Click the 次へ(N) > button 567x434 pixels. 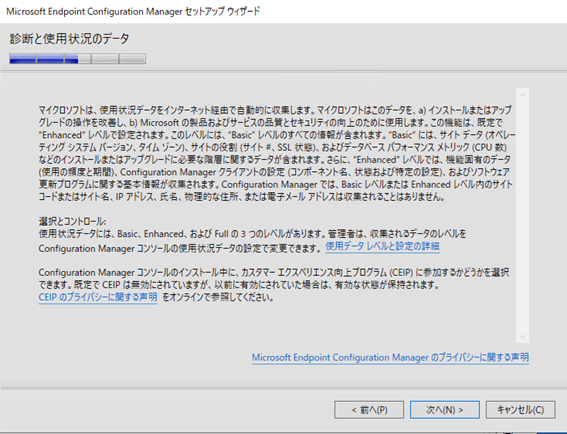pyautogui.click(x=444, y=410)
